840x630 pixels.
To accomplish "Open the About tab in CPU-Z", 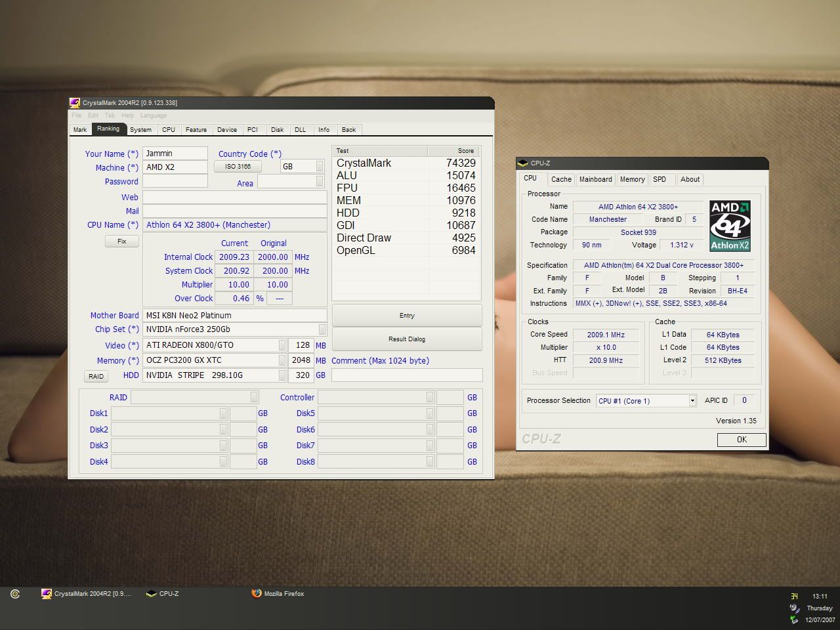I will click(690, 179).
